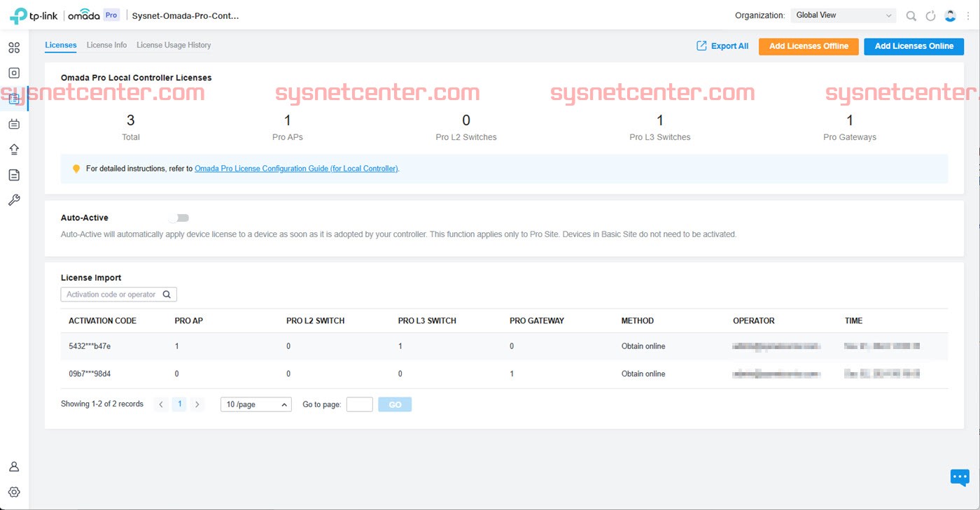980x510 pixels.
Task: Select page 1 in pagination
Action: [179, 404]
